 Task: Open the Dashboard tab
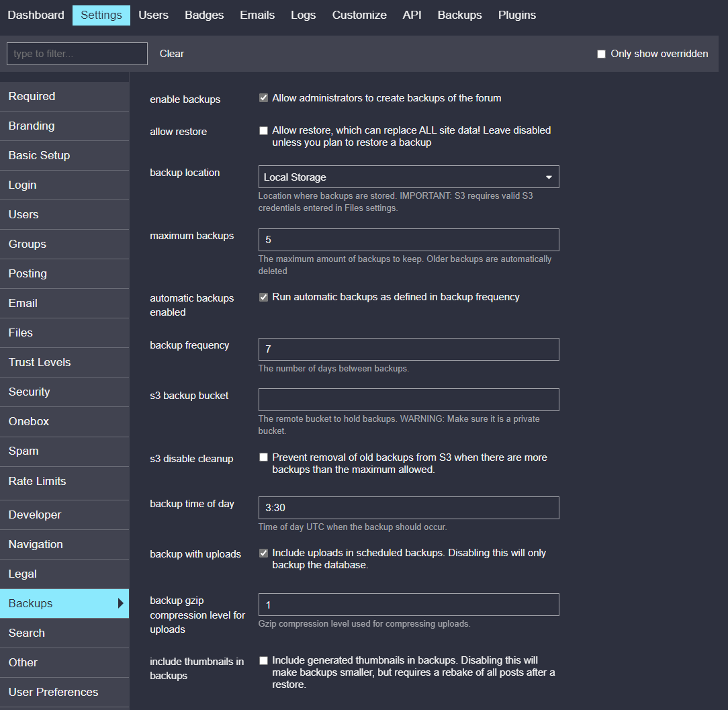point(36,14)
